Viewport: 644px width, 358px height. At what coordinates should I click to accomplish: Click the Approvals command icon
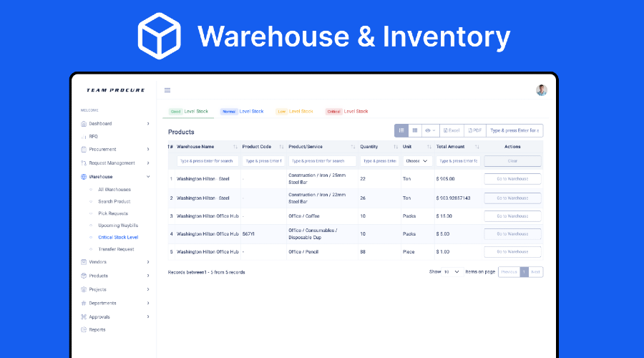pos(84,317)
